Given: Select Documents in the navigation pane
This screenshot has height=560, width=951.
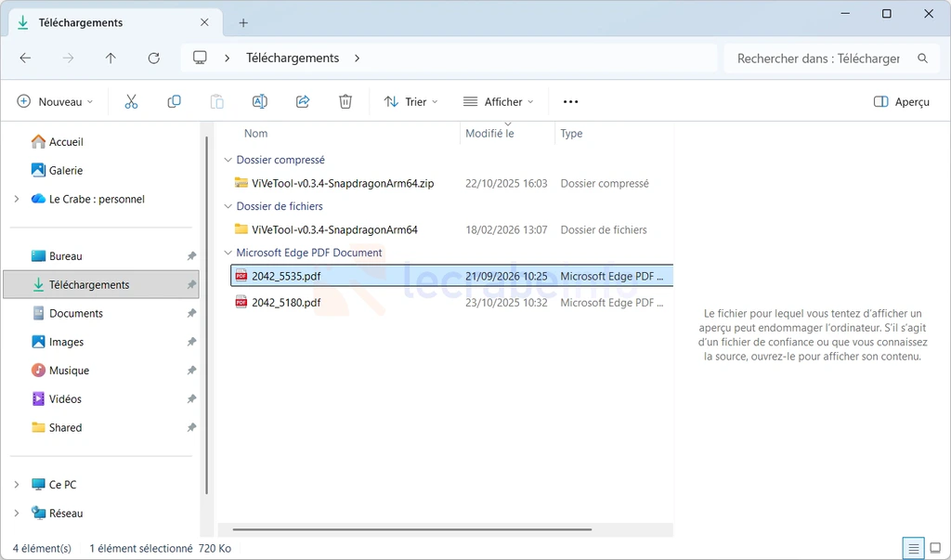Looking at the screenshot, I should (76, 313).
